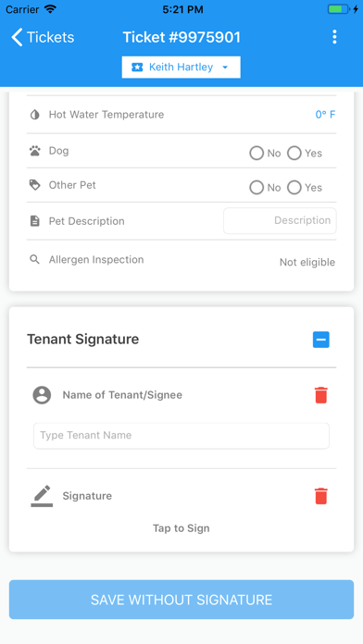
Task: Tap to Sign the signature area
Action: [x=181, y=528]
